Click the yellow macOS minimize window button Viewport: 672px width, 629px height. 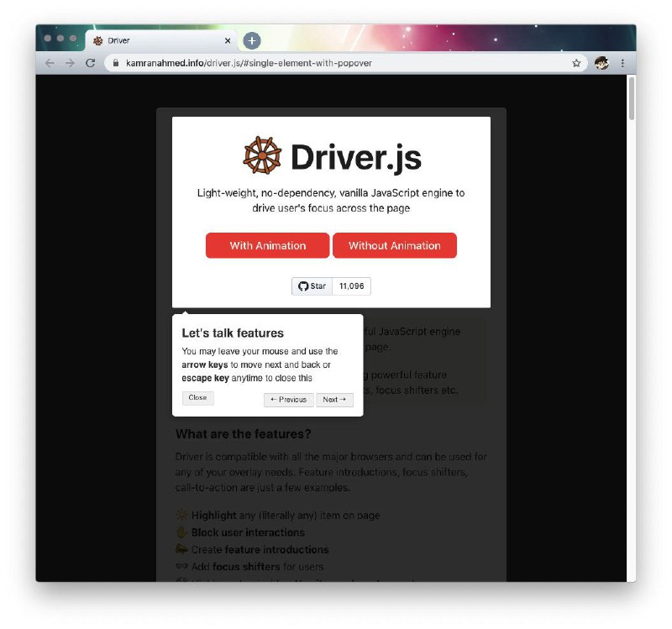pyautogui.click(x=60, y=38)
